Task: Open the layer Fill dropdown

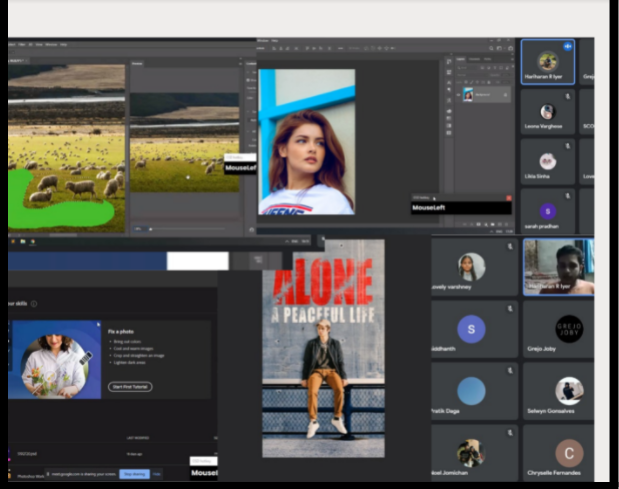Action: pos(506,82)
